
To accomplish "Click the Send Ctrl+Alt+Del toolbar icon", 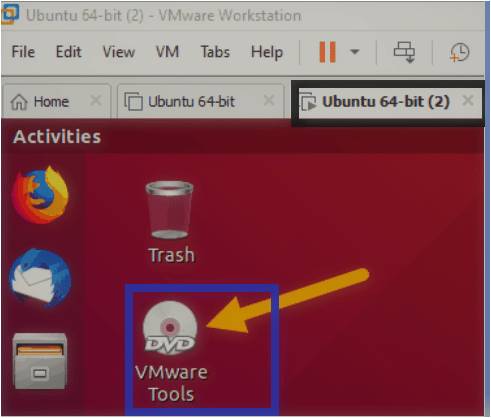I will coord(405,52).
